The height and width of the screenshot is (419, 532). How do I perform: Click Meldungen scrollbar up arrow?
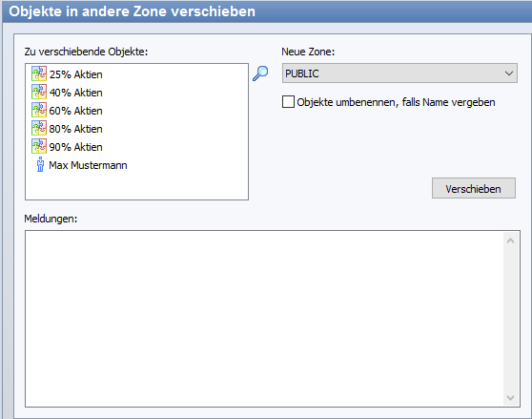point(510,241)
